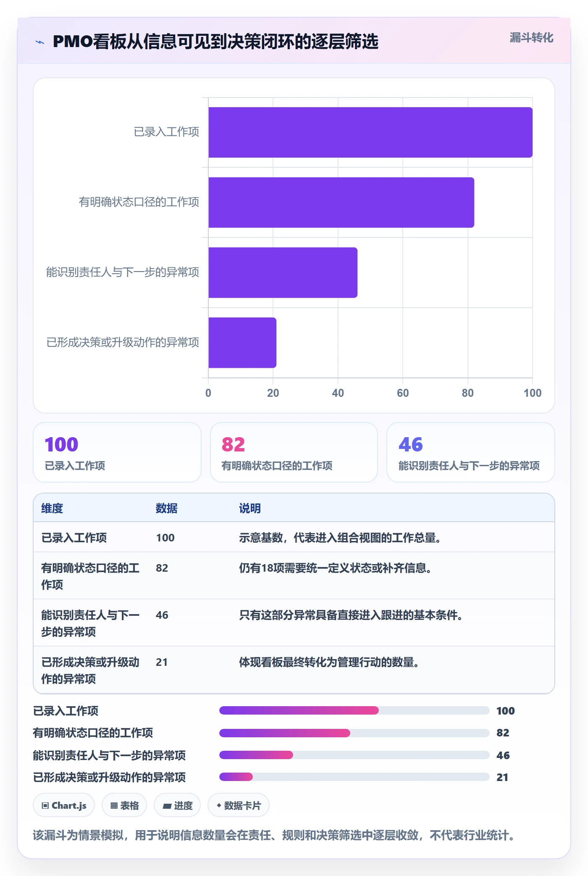Click the 已形成决策或升级动作的异常项 chart bar
The width and height of the screenshot is (588, 876).
242,343
